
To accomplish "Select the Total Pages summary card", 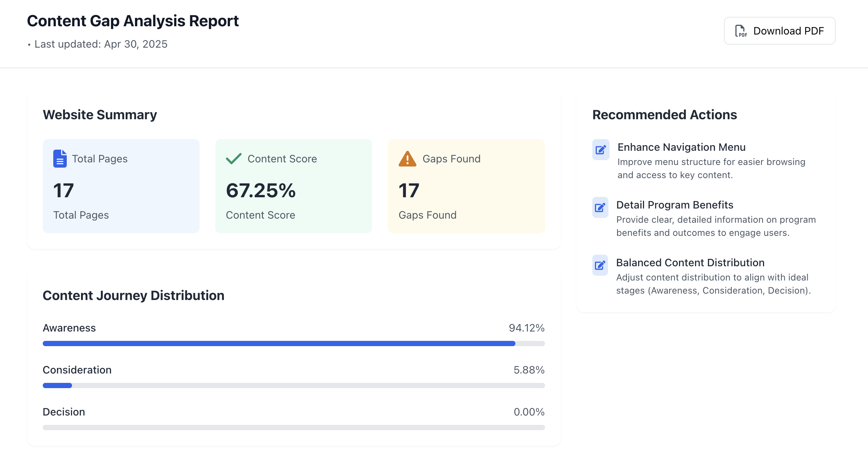I will [121, 186].
